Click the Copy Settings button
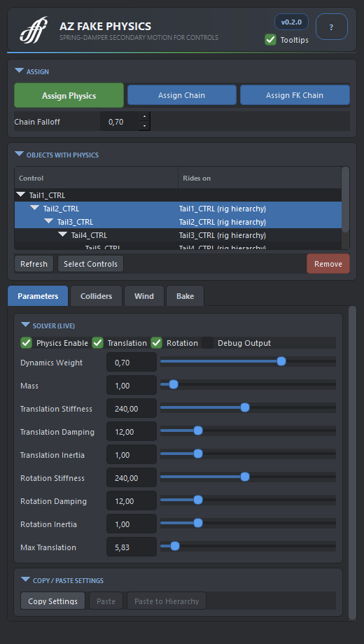The height and width of the screenshot is (644, 364). (x=53, y=601)
